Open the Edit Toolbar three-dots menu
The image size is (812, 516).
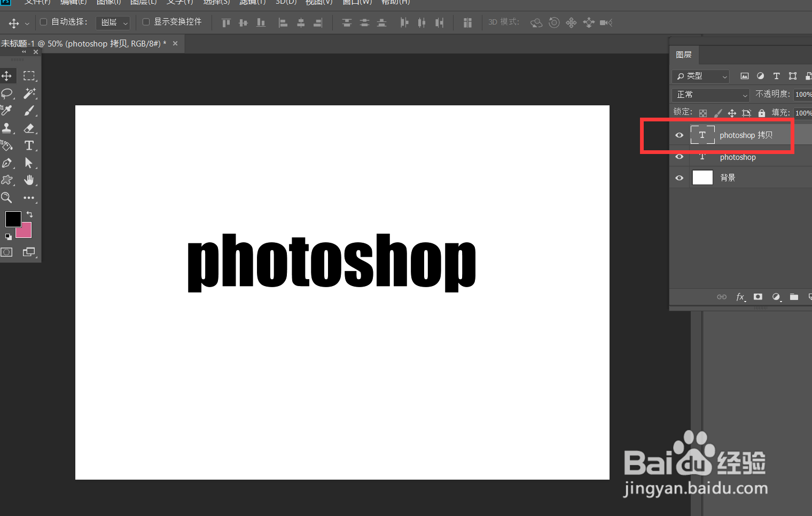pyautogui.click(x=29, y=198)
